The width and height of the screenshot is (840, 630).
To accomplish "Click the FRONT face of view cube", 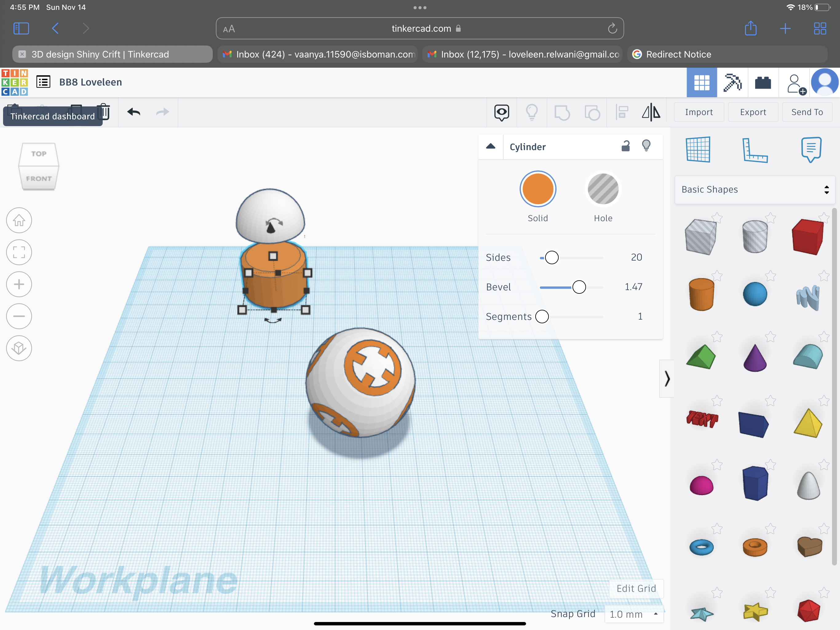I will point(39,179).
